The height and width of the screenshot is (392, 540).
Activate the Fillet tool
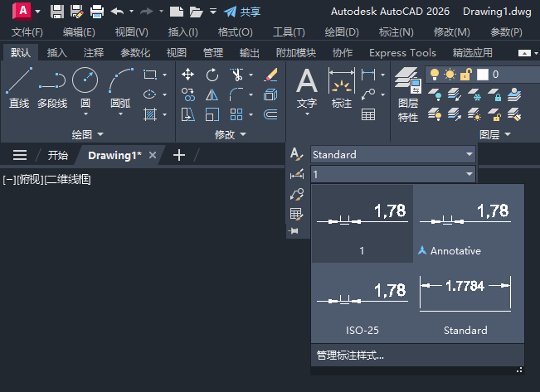pos(236,94)
